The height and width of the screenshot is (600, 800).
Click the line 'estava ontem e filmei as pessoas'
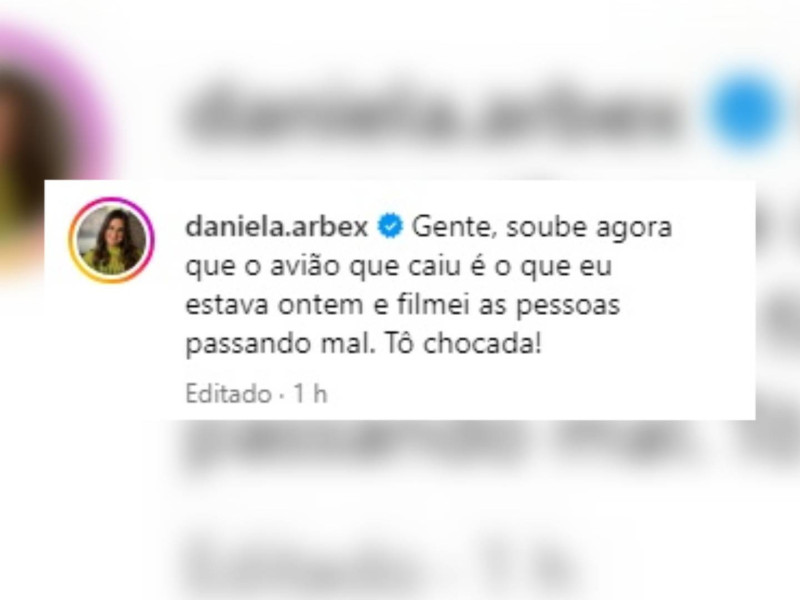pyautogui.click(x=403, y=305)
